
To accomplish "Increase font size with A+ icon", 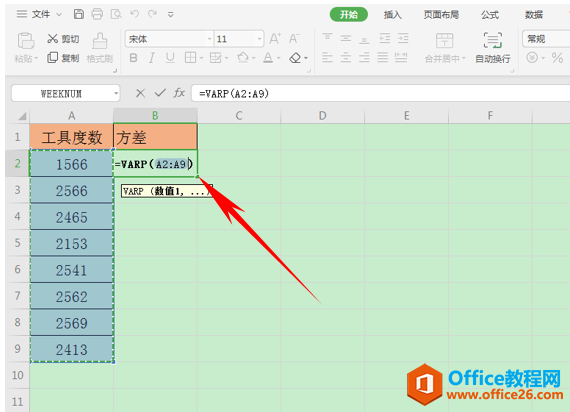I will pos(275,38).
